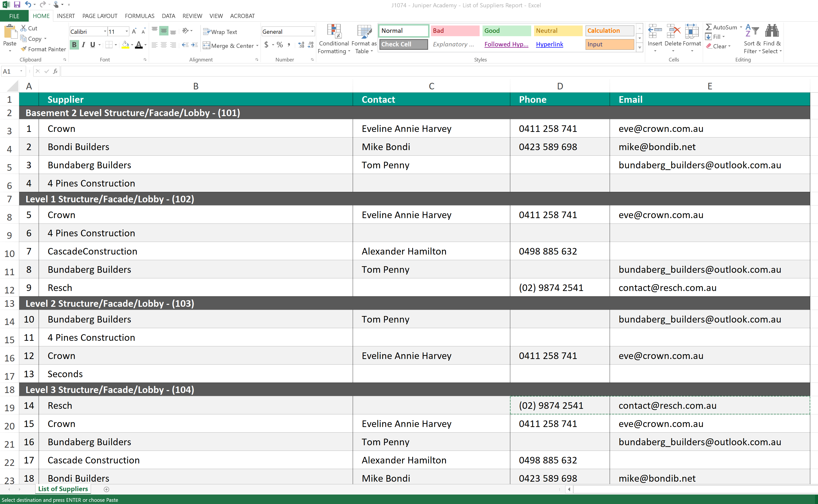Click the Save icon in quick access toolbar

coord(17,5)
